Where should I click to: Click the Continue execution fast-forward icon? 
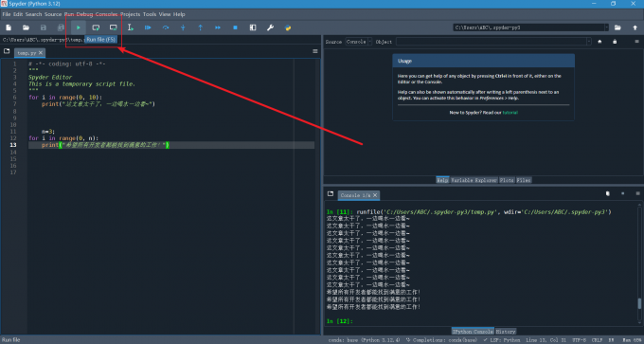click(x=218, y=27)
